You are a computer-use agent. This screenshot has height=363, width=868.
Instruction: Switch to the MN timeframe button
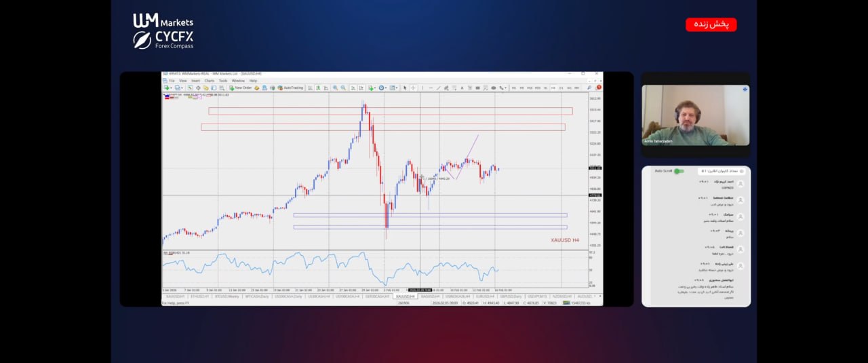coord(577,88)
